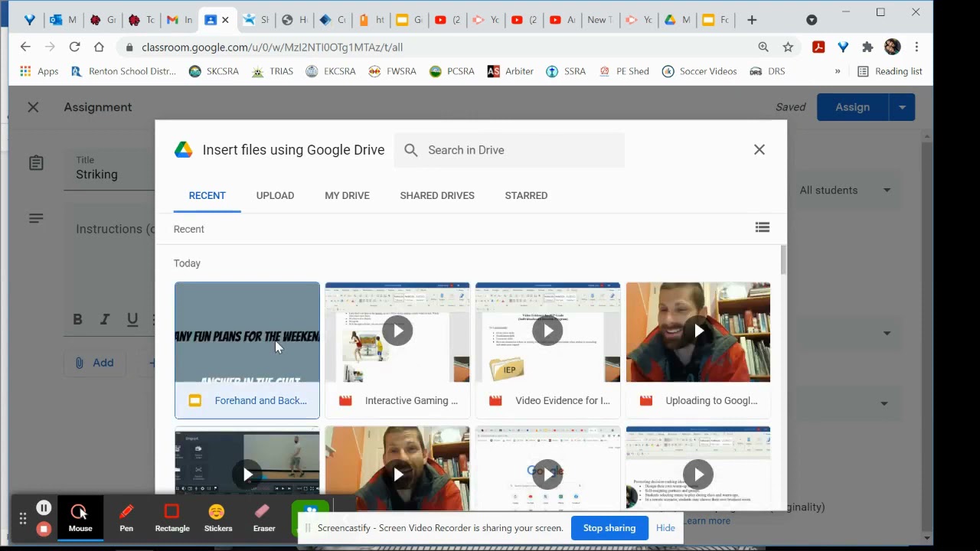The image size is (980, 551).
Task: Apply underline formatting in instructions
Action: [x=132, y=319]
